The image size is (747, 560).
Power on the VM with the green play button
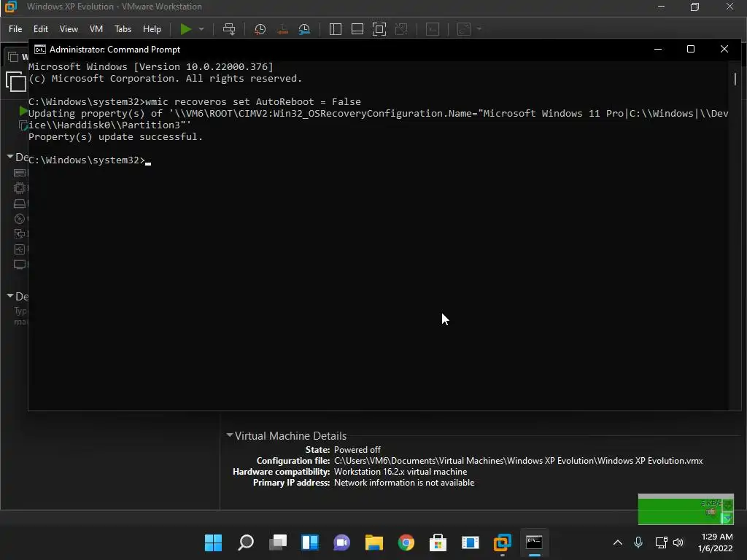click(186, 29)
